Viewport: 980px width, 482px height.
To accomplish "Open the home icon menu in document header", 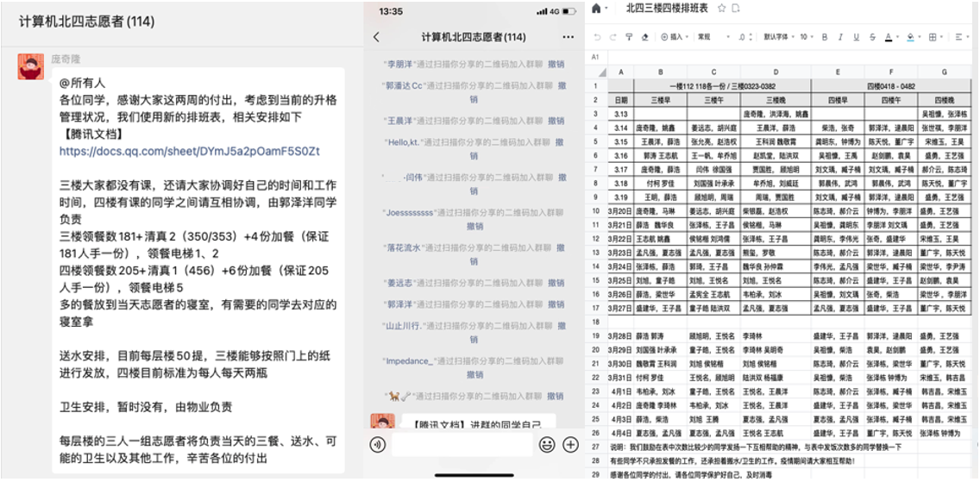I will pyautogui.click(x=596, y=8).
